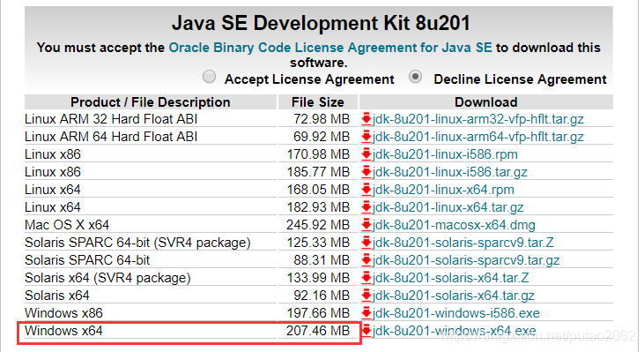The height and width of the screenshot is (352, 644).
Task: Click the Windows x86 product row label
Action: point(63,313)
